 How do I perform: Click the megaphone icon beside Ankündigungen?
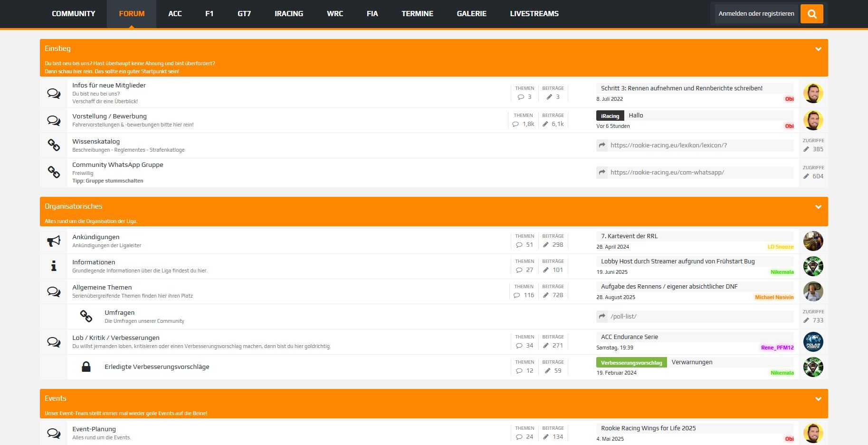(54, 241)
